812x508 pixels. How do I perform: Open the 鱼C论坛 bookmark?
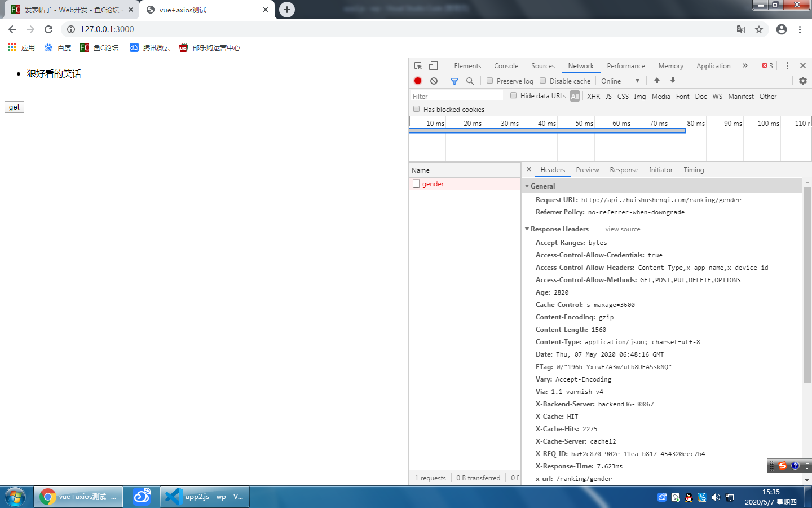tap(99, 47)
